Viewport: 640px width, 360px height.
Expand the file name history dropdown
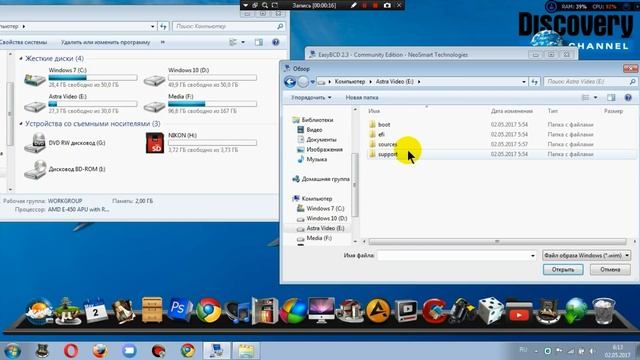click(x=532, y=256)
